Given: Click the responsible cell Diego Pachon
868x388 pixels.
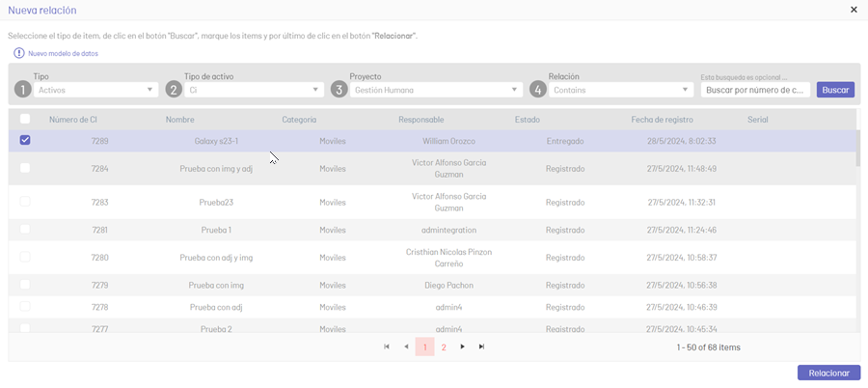Looking at the screenshot, I should (x=448, y=286).
